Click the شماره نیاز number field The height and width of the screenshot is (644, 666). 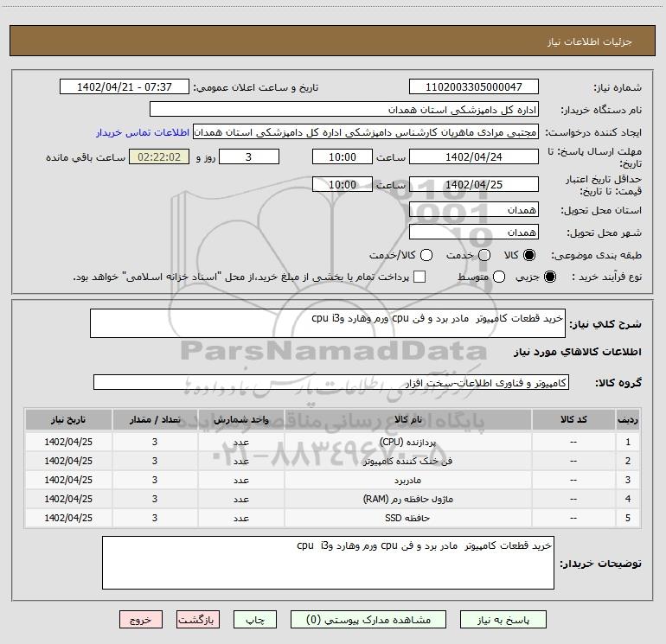(474, 87)
